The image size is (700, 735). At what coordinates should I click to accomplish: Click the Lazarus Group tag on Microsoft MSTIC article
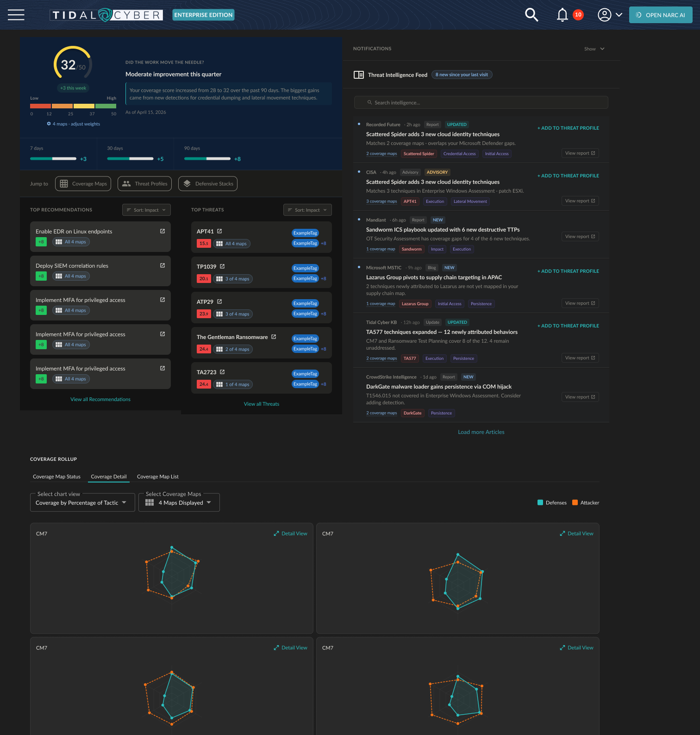click(x=415, y=304)
